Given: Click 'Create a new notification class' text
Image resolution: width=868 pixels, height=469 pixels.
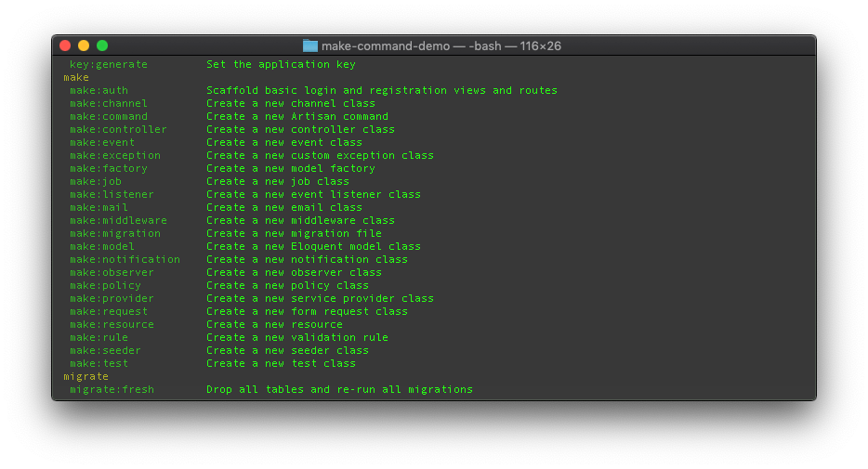Looking at the screenshot, I should [x=308, y=259].
